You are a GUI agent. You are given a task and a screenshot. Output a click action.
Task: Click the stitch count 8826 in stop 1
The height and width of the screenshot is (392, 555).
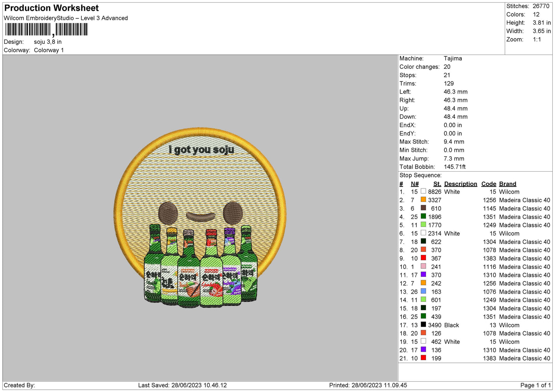click(x=435, y=192)
